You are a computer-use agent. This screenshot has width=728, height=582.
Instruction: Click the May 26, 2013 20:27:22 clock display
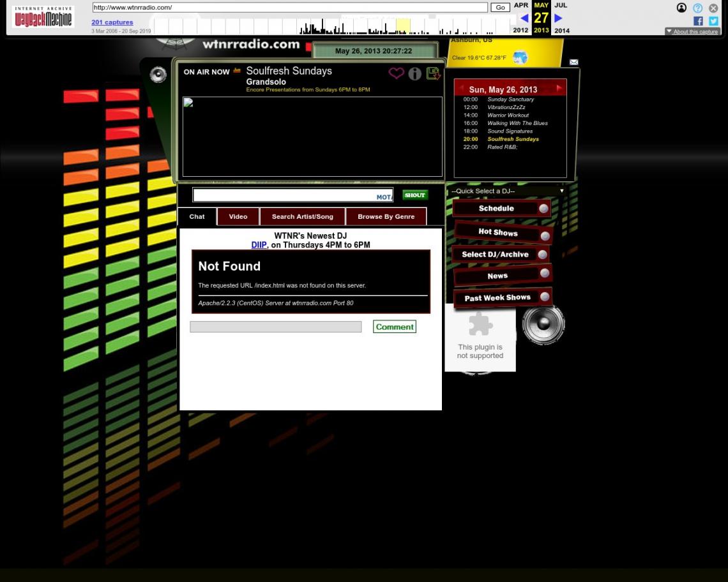point(374,51)
